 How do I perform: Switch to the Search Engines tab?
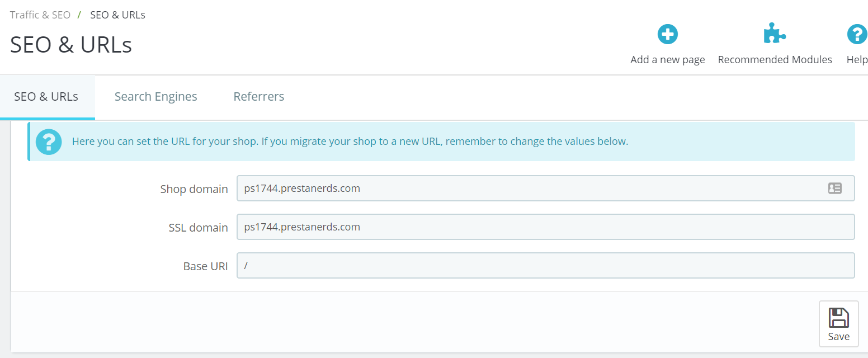pos(155,97)
